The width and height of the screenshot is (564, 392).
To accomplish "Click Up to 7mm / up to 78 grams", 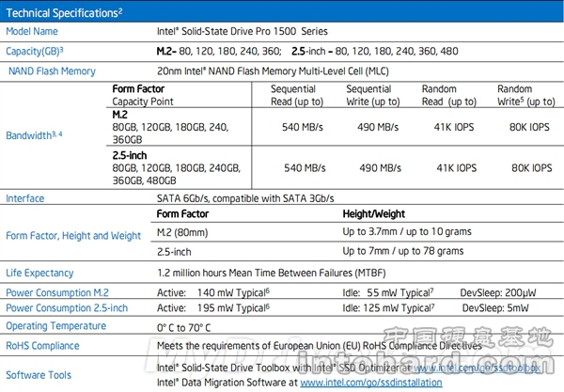I will 403,251.
